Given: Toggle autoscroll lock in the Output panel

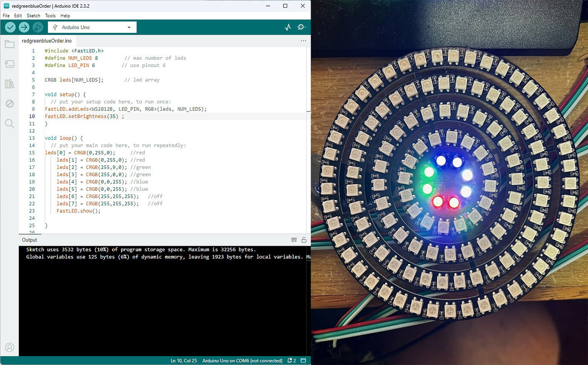Looking at the screenshot, I should pos(304,240).
